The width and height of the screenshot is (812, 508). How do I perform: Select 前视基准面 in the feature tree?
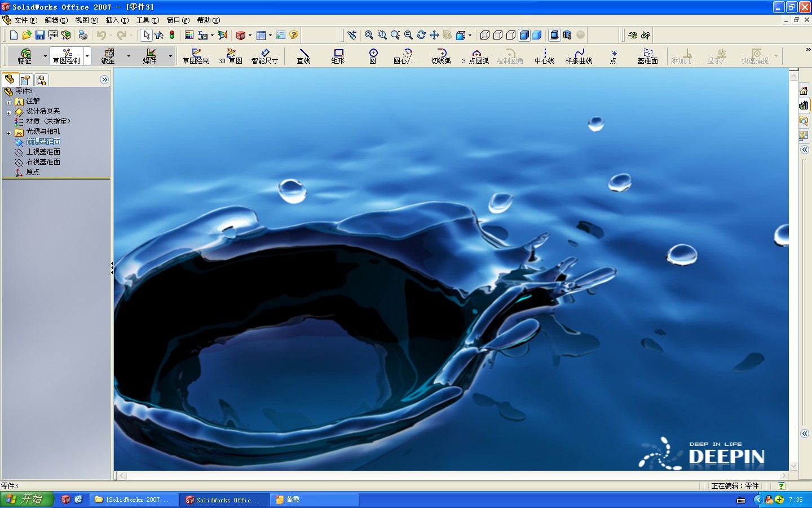[43, 142]
